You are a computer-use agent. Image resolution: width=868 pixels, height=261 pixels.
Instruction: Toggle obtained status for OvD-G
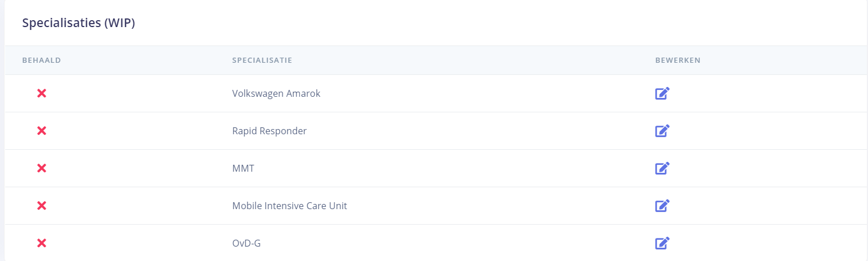(x=41, y=243)
